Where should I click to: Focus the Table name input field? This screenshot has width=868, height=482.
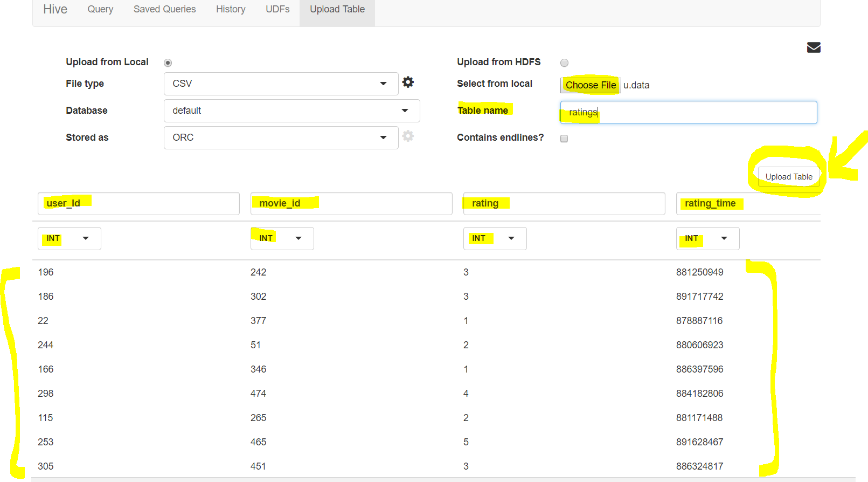click(x=689, y=112)
